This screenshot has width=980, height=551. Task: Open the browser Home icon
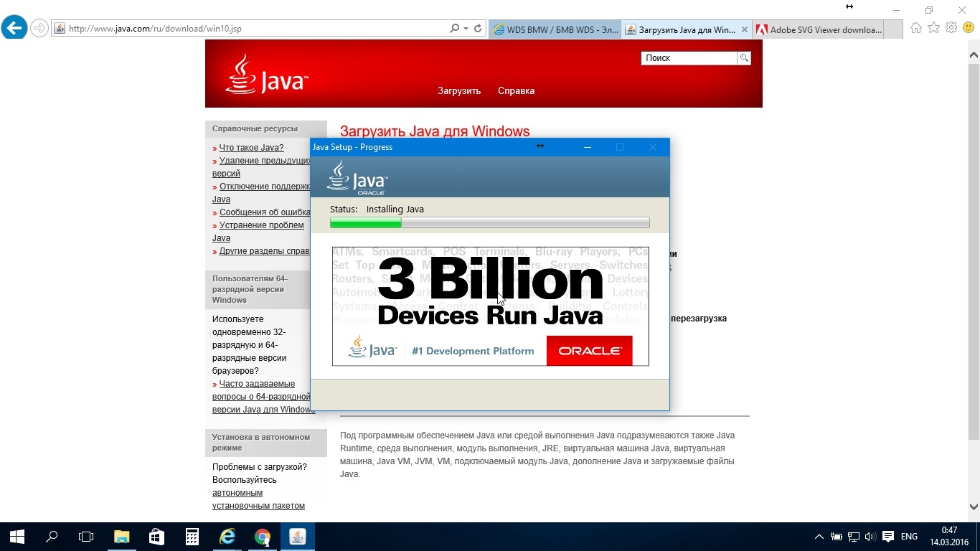916,28
